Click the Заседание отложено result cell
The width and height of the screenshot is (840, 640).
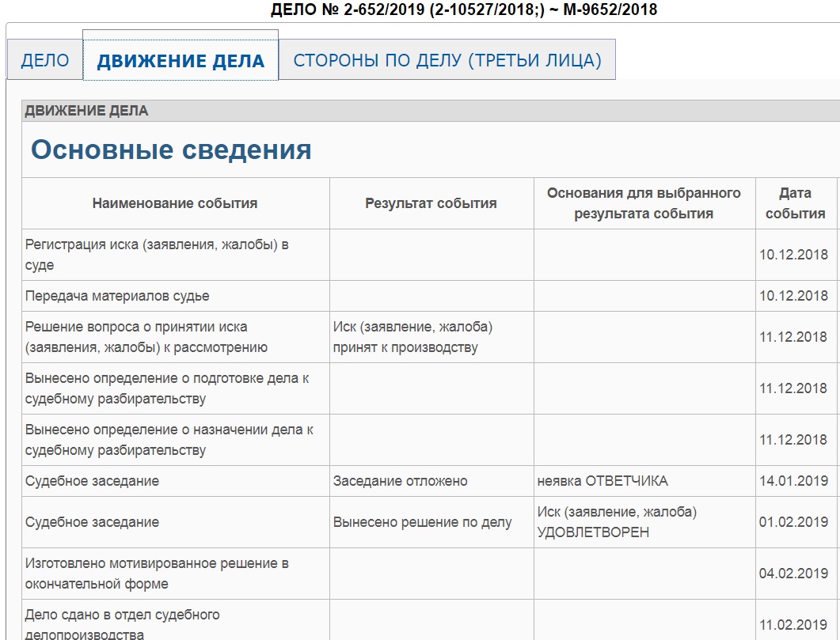[400, 481]
